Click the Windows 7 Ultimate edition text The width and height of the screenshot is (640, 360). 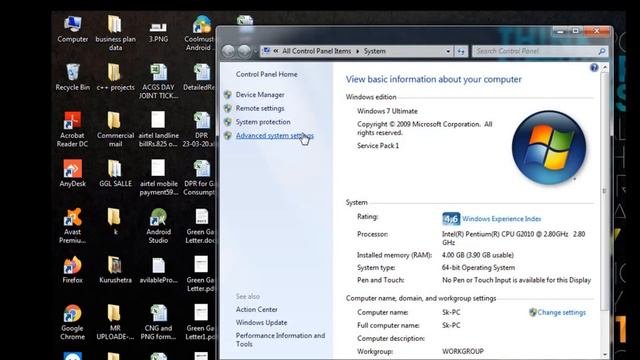387,111
